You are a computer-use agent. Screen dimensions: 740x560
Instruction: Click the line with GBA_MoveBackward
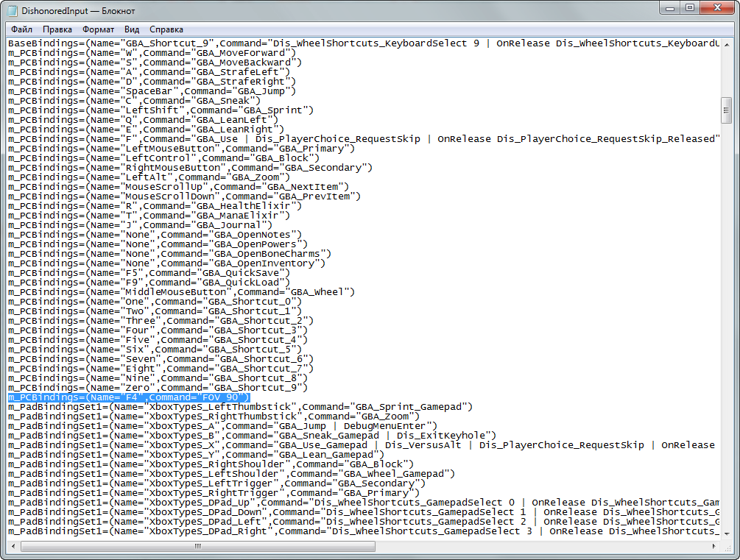(x=155, y=63)
